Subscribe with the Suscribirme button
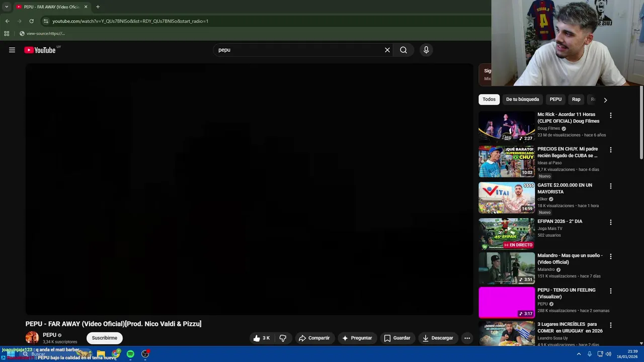Screen dimensions: 644x362 (105, 338)
